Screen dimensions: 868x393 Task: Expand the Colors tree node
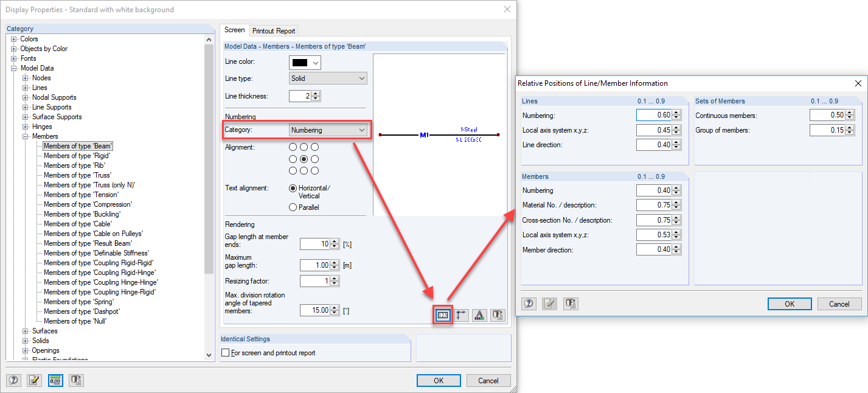pyautogui.click(x=14, y=39)
